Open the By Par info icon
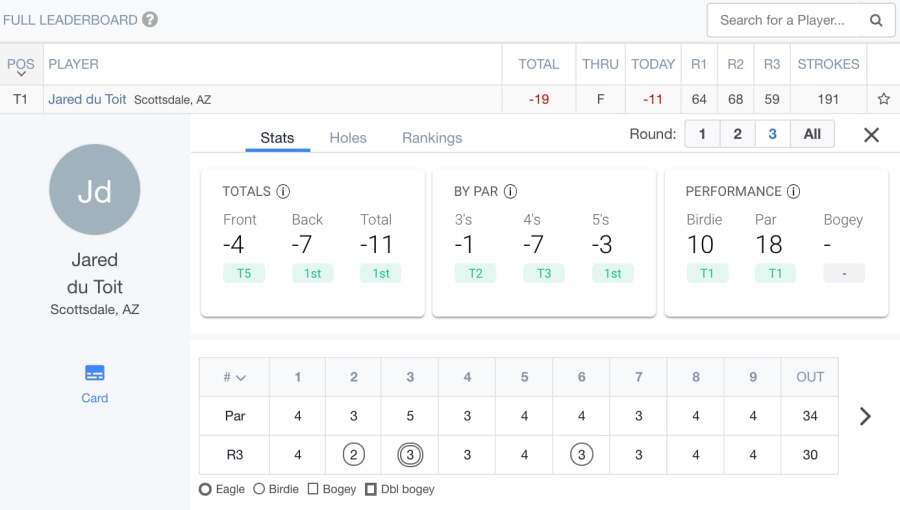900x510 pixels. click(510, 191)
